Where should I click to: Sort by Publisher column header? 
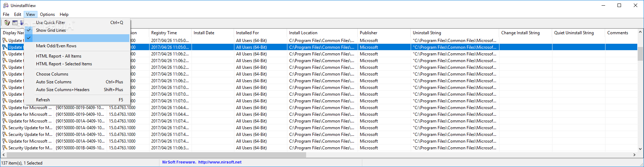(384, 33)
